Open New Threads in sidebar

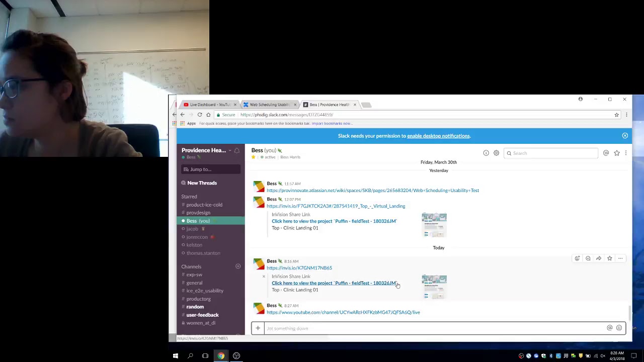click(202, 183)
